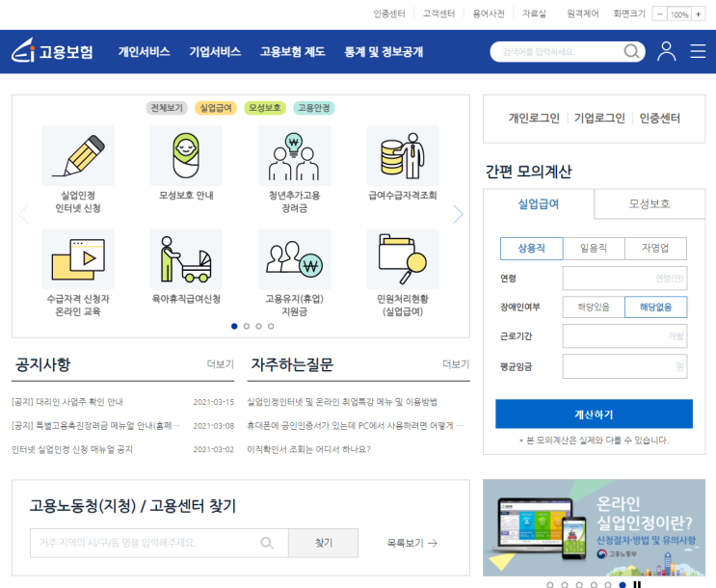Click the next arrow of service carousel

[x=458, y=214]
